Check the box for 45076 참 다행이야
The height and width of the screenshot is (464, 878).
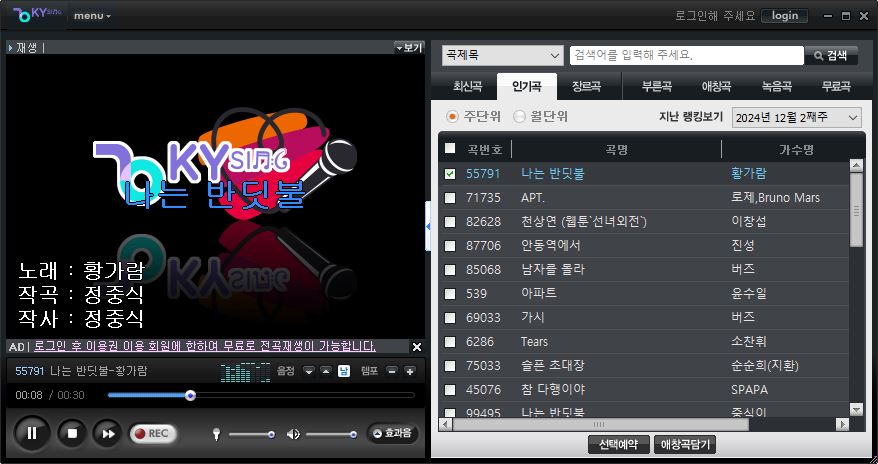point(450,390)
